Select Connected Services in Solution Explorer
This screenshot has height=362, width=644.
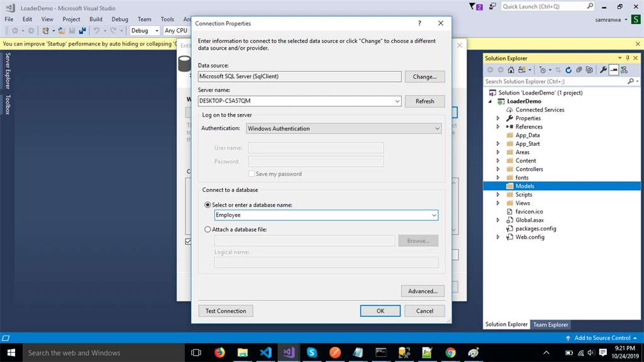pos(540,110)
